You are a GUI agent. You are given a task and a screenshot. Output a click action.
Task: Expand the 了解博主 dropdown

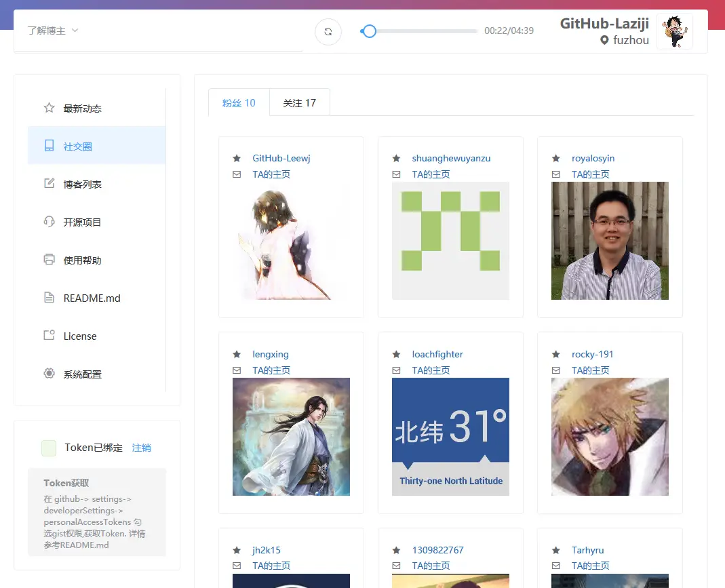coord(53,31)
